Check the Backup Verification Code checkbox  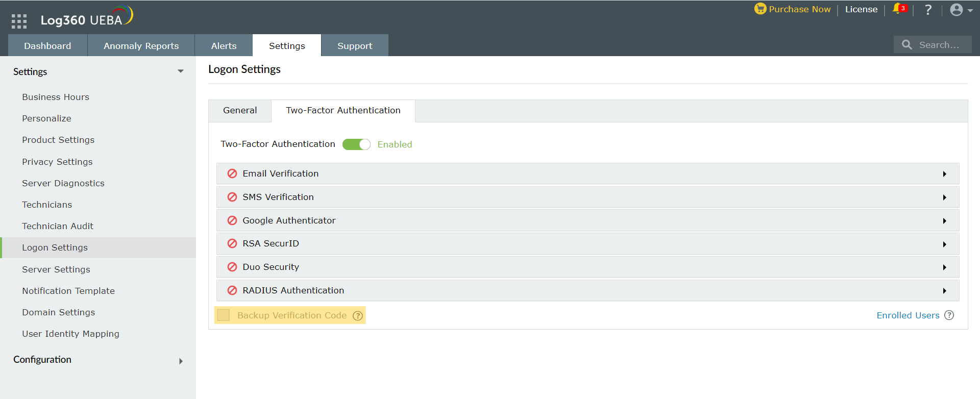point(224,315)
